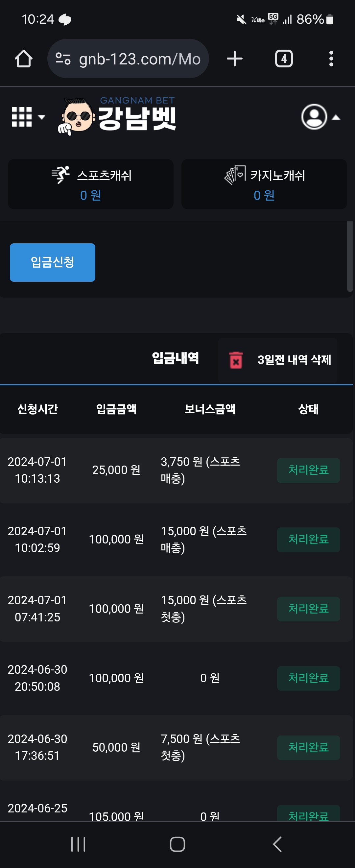355x868 pixels.
Task: Select the 스포츠캐쉬 balance card
Action: 91,184
